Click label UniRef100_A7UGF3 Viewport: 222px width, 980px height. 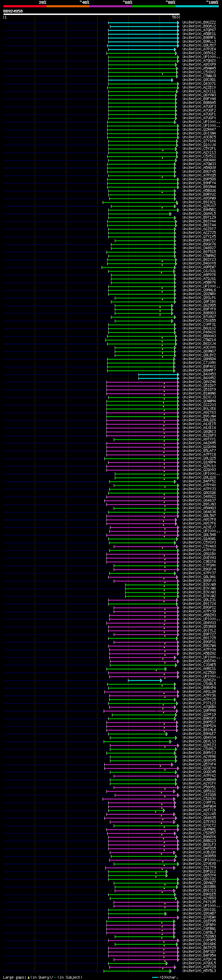click(x=199, y=106)
